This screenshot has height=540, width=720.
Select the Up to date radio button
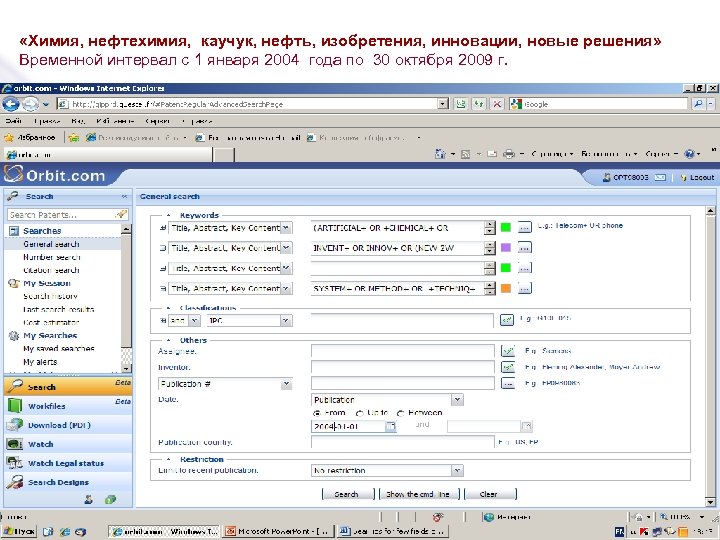pos(360,413)
